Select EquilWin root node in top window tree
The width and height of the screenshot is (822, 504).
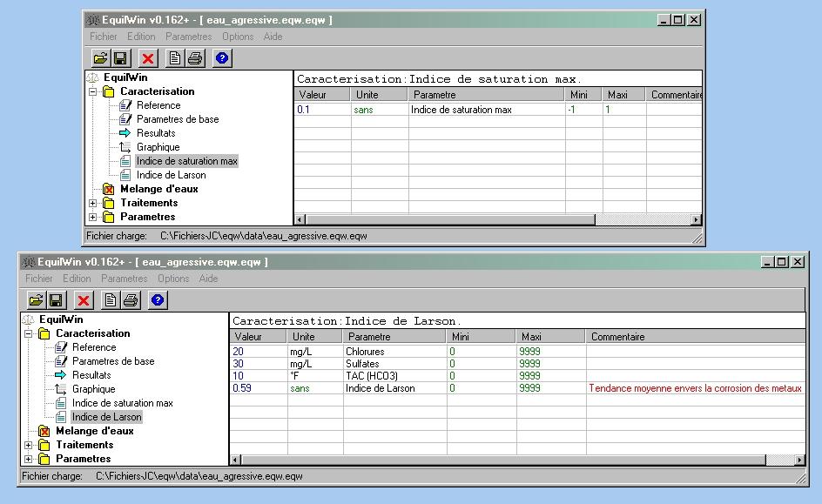tap(125, 77)
